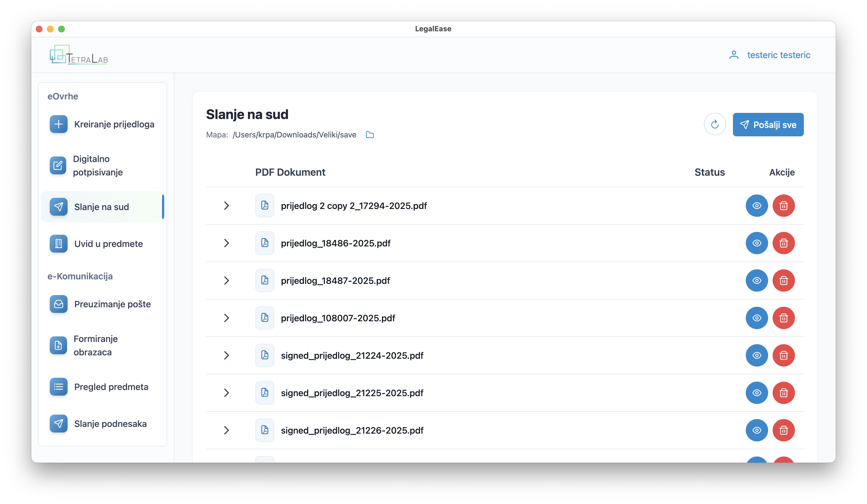Click the PDF file icon of prijedlog_18487-2025.pdf
This screenshot has height=504, width=867.
[265, 280]
